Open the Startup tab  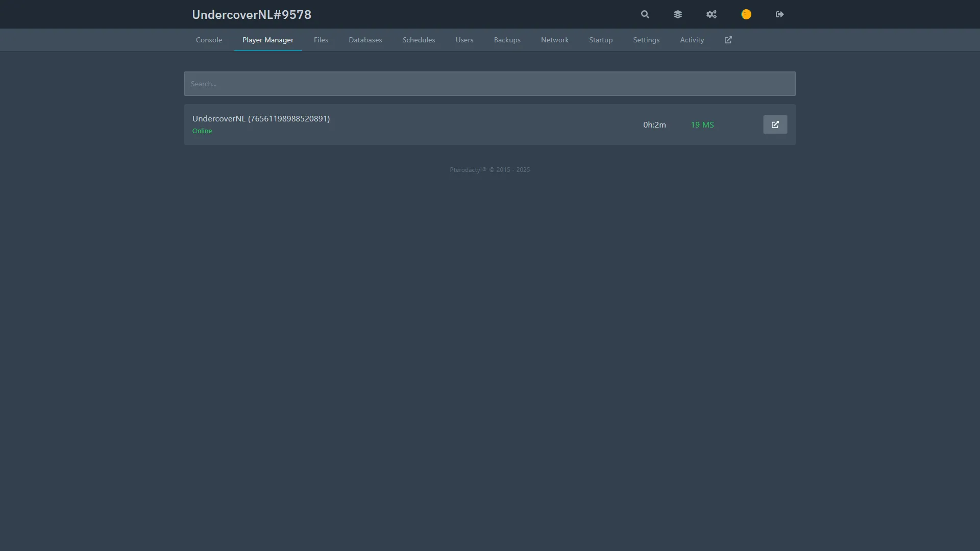600,40
